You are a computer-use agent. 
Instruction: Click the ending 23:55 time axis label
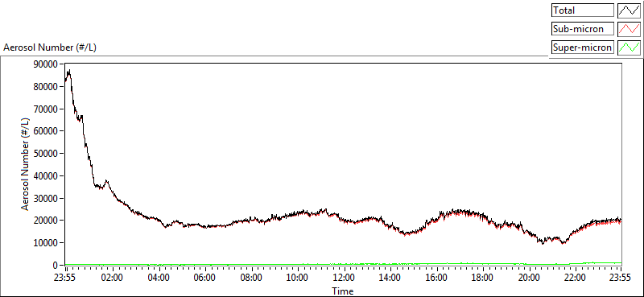pos(621,277)
